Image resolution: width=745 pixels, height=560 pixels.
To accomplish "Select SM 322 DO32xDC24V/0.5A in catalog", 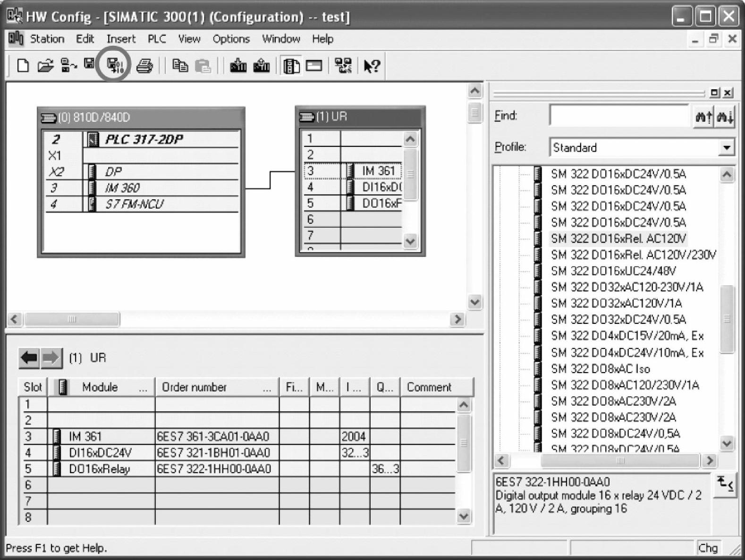I will [618, 320].
